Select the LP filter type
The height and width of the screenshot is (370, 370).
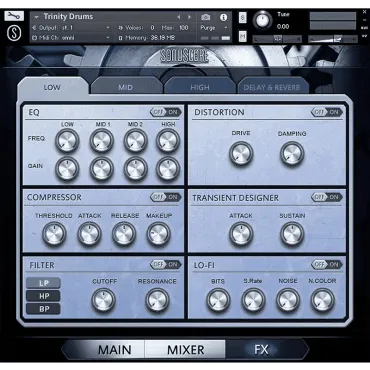(x=44, y=283)
